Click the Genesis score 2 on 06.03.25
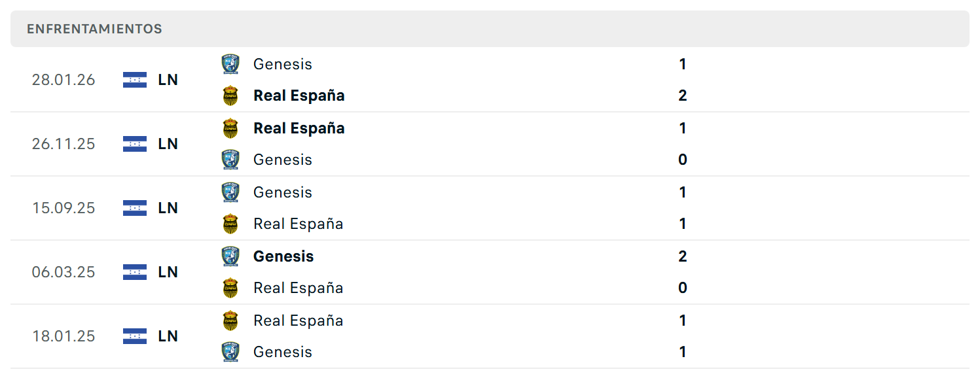 click(x=683, y=256)
